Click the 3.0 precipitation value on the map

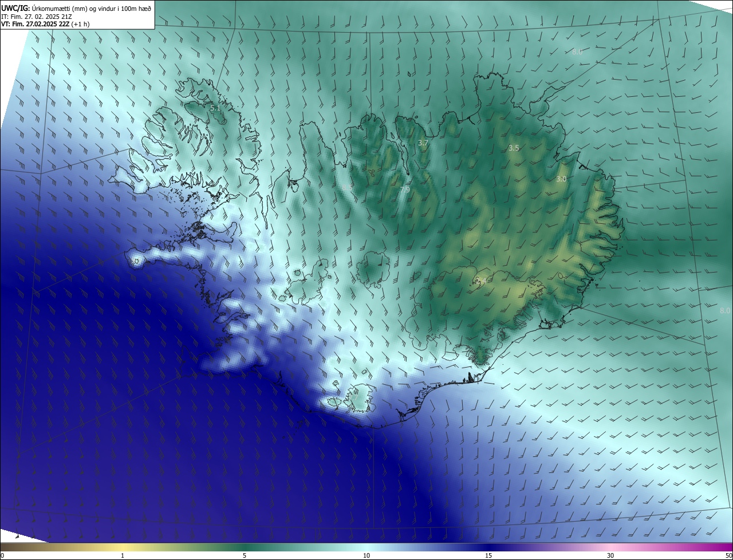click(561, 179)
